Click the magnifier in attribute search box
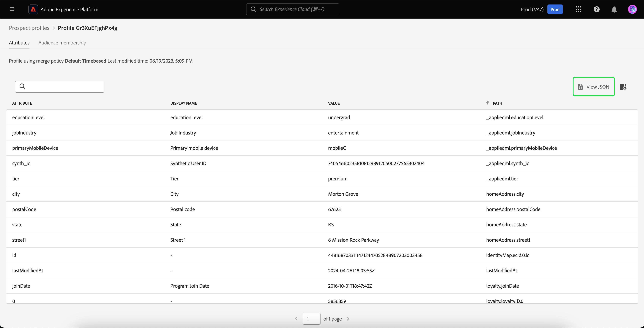 coord(23,86)
